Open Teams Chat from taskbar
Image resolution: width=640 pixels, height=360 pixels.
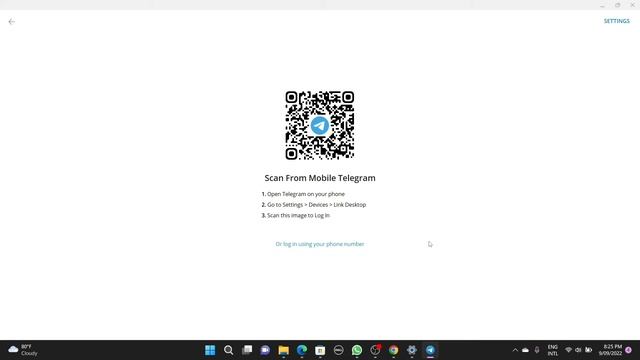point(265,350)
